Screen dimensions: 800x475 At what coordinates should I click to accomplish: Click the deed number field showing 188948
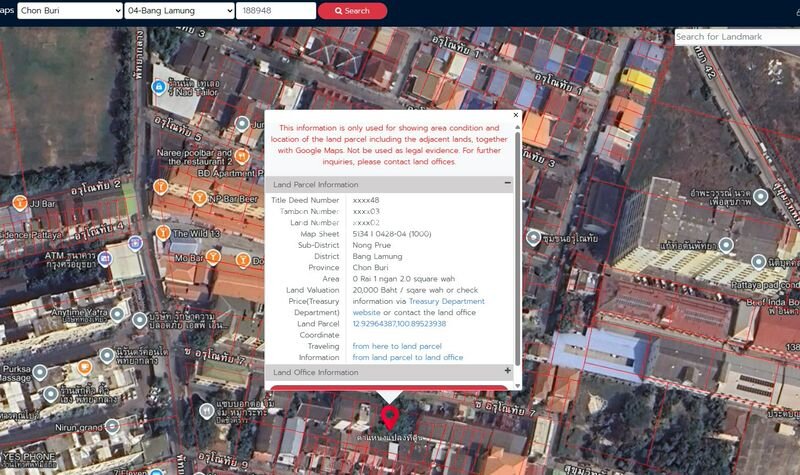276,11
